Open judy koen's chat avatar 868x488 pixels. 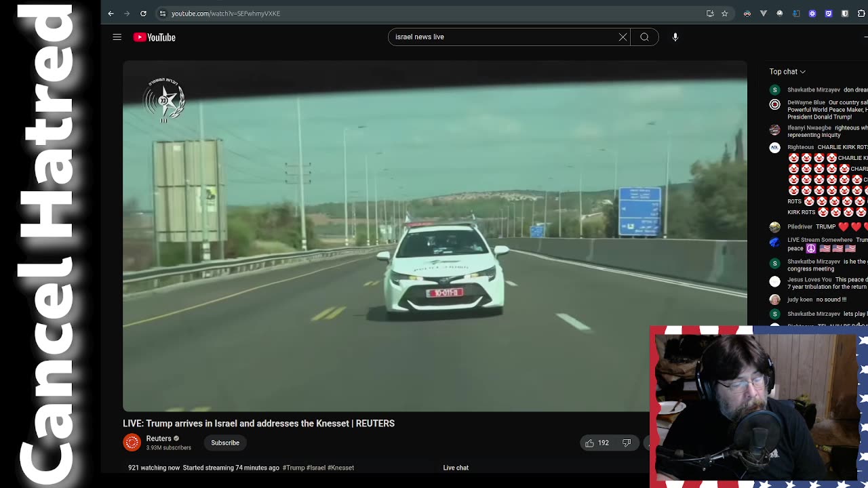click(774, 300)
